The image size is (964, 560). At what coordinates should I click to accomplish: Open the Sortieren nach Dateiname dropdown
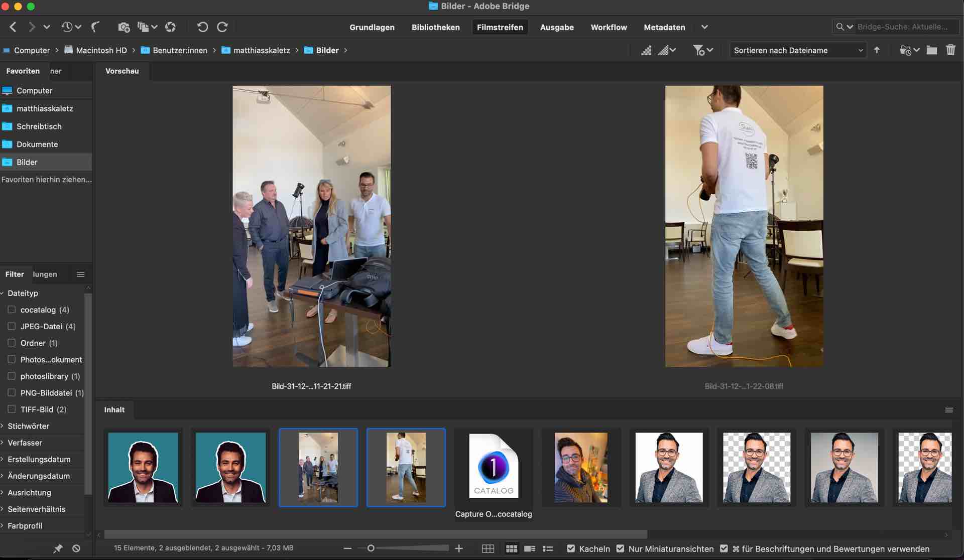pyautogui.click(x=798, y=50)
